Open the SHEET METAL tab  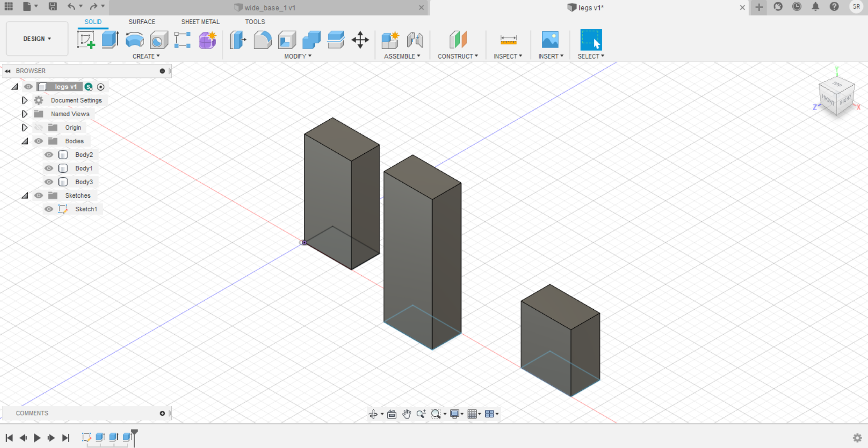tap(200, 22)
